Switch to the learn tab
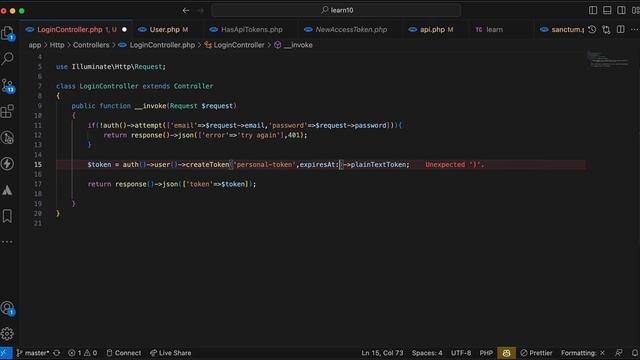 (x=494, y=29)
